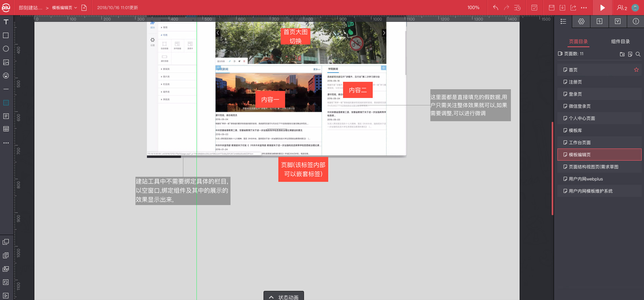
Task: Select the red 首页大图切换 label on canvas
Action: click(296, 36)
